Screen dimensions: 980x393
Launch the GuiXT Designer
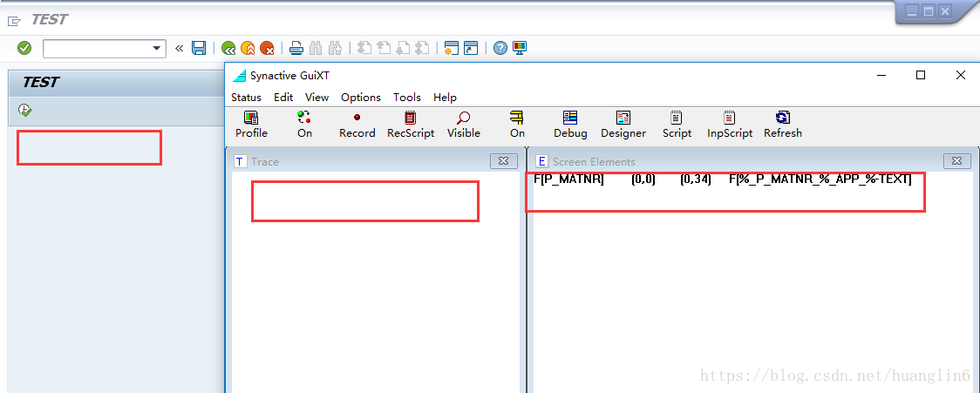[x=623, y=125]
